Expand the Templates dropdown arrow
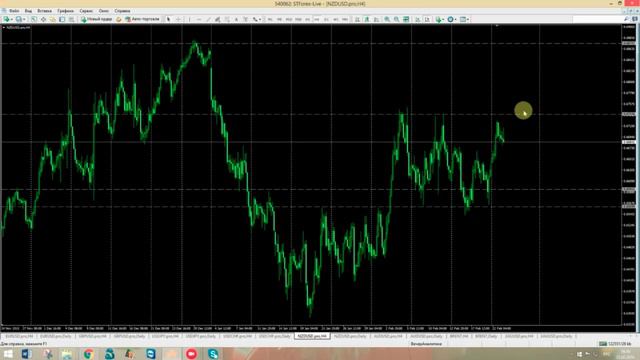 click(468, 19)
